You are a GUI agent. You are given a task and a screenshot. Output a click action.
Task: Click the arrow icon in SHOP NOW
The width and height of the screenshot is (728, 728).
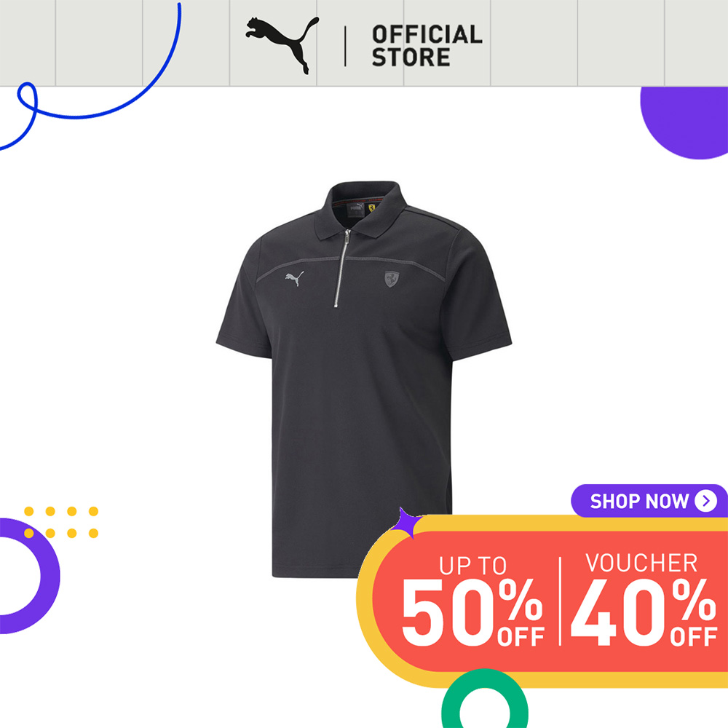[705, 501]
